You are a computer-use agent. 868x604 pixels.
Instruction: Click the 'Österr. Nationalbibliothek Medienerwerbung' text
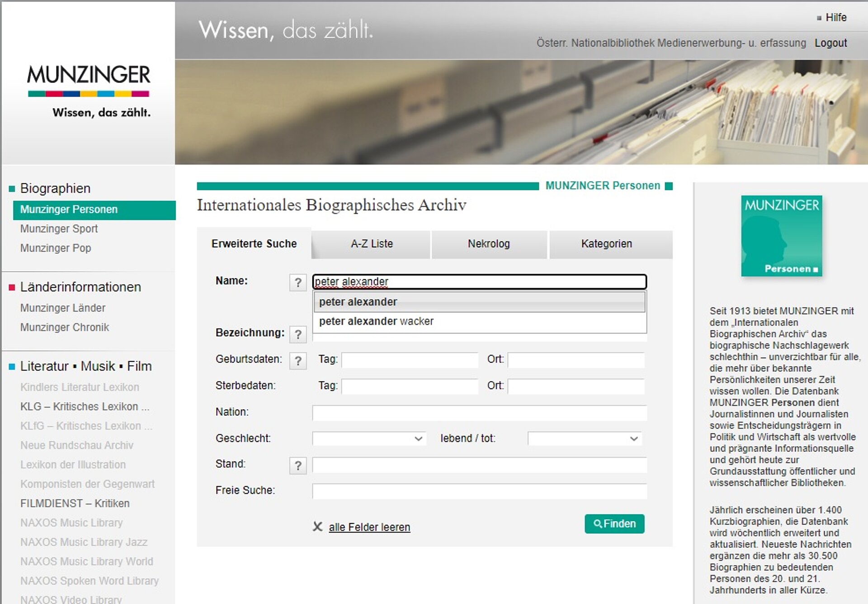[x=671, y=43]
